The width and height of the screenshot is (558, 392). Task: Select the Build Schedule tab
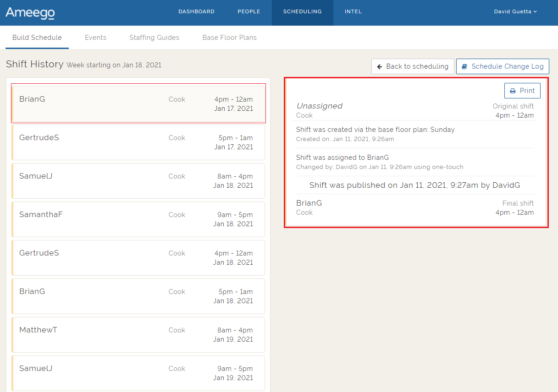(37, 38)
